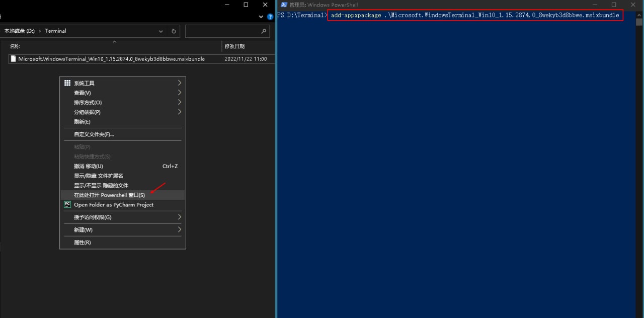Toggle 显示/隐藏 文件扩展名 entry

[x=123, y=176]
